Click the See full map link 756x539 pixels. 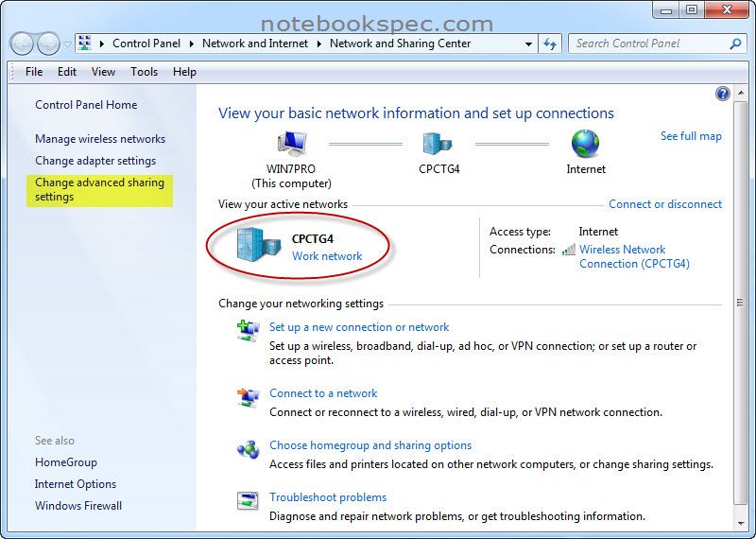click(691, 136)
